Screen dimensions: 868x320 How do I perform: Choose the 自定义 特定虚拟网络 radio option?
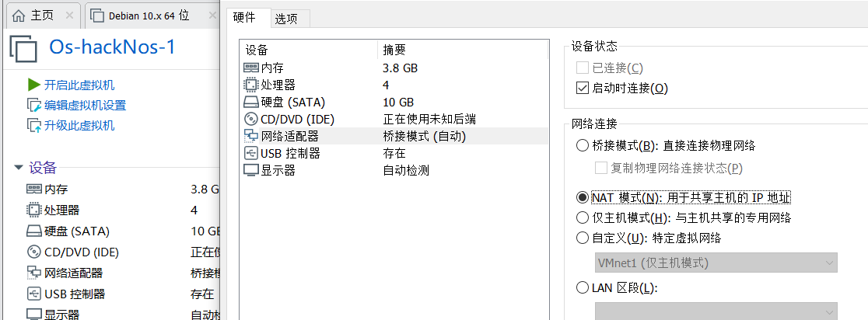pyautogui.click(x=583, y=238)
